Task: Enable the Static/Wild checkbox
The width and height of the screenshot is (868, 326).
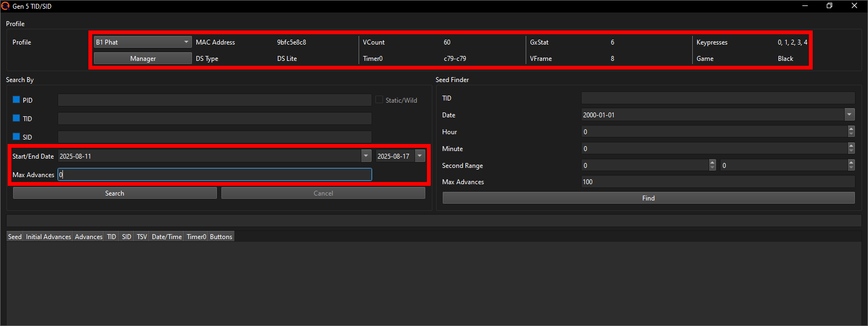Action: pyautogui.click(x=379, y=100)
